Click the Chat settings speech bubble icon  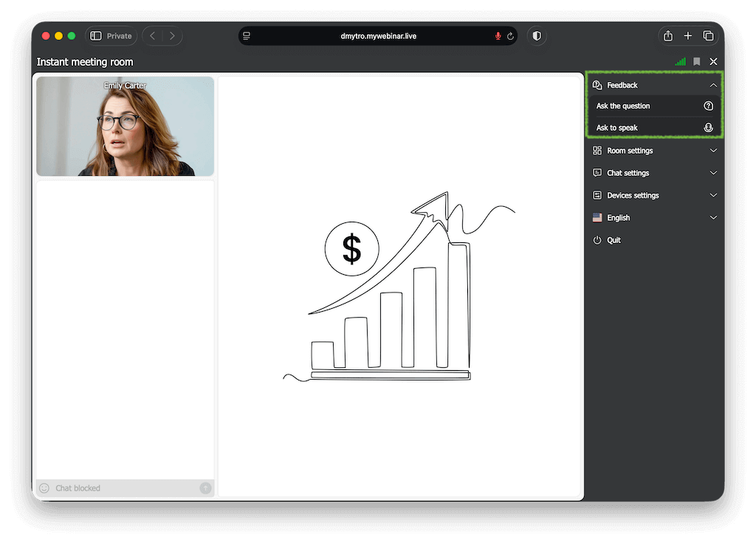(x=597, y=172)
